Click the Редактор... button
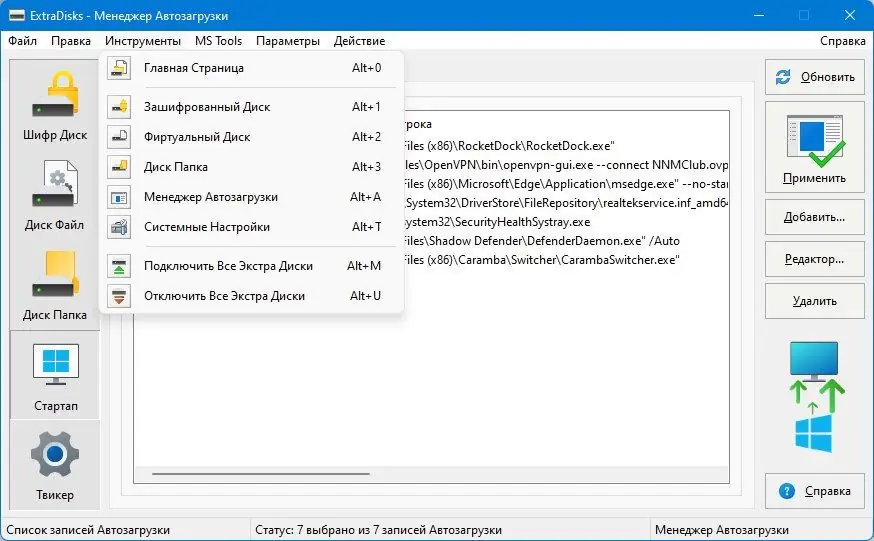The width and height of the screenshot is (874, 541). pos(814,259)
